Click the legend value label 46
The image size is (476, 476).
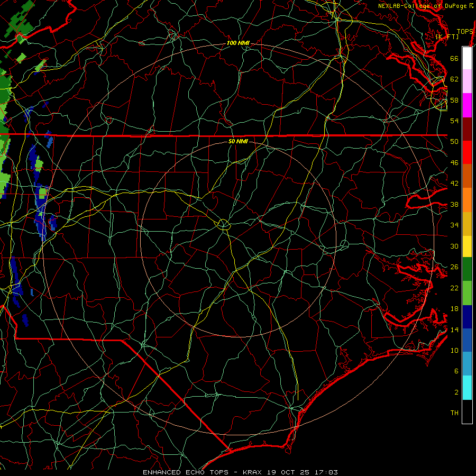click(x=454, y=163)
